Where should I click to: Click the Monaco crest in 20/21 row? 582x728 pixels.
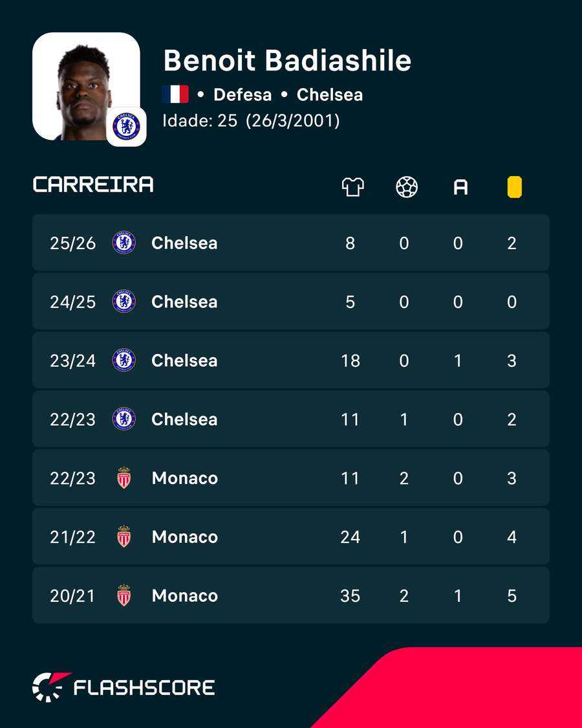124,595
